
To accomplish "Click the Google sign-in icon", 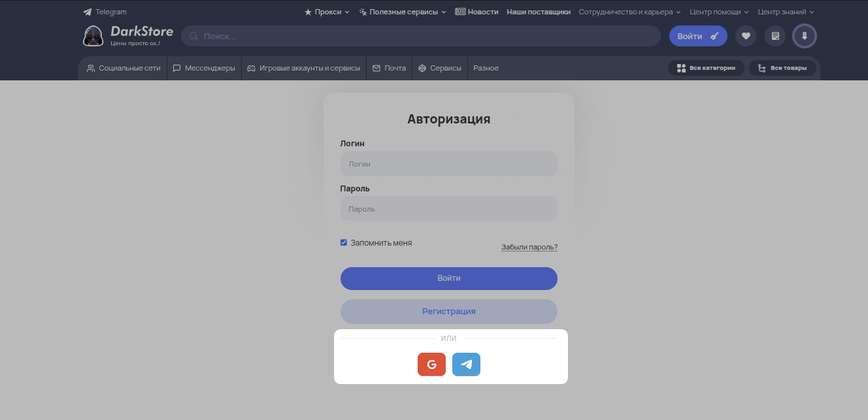I will [x=431, y=364].
